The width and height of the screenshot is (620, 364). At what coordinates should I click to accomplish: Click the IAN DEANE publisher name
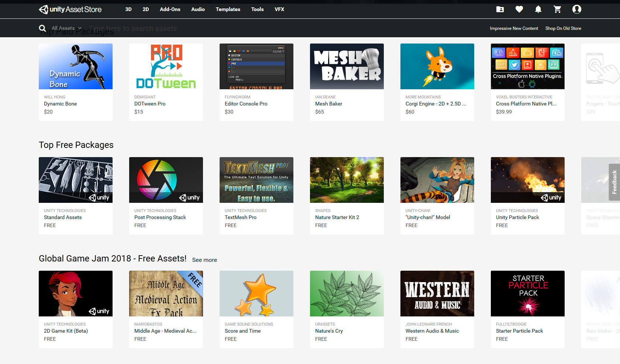(325, 97)
